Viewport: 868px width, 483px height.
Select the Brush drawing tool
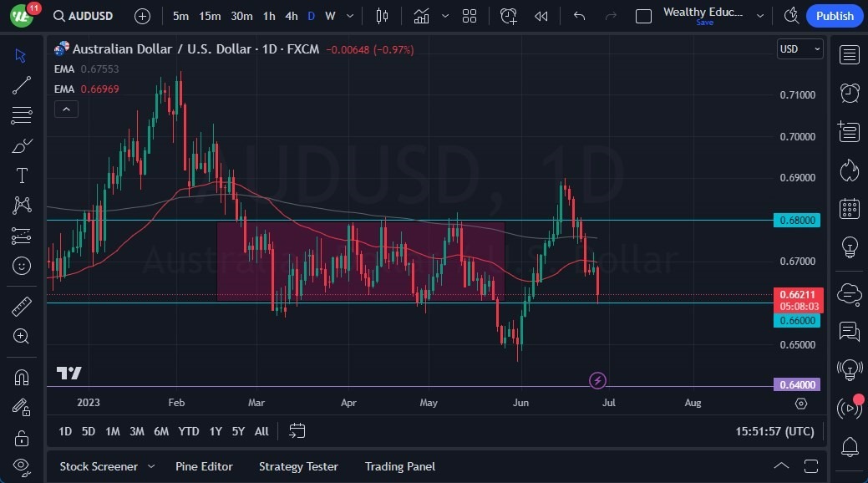point(21,145)
